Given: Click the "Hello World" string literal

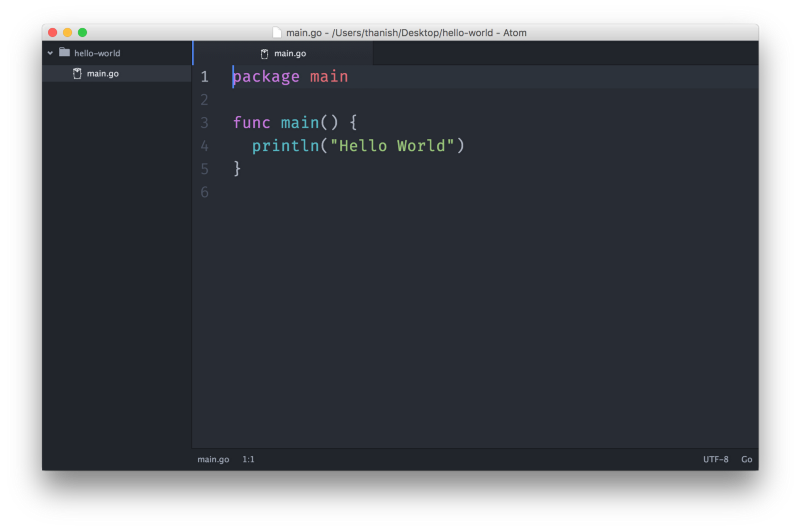Looking at the screenshot, I should coord(392,146).
